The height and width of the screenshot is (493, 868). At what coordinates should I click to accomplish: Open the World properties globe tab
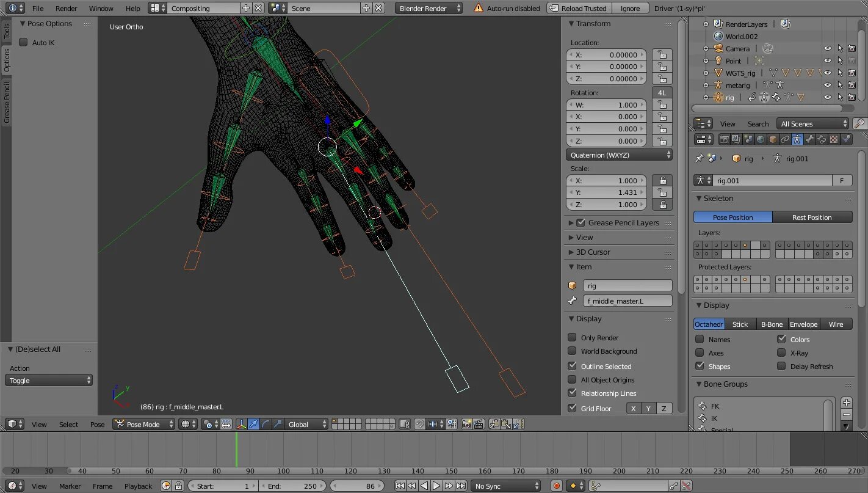click(x=761, y=139)
